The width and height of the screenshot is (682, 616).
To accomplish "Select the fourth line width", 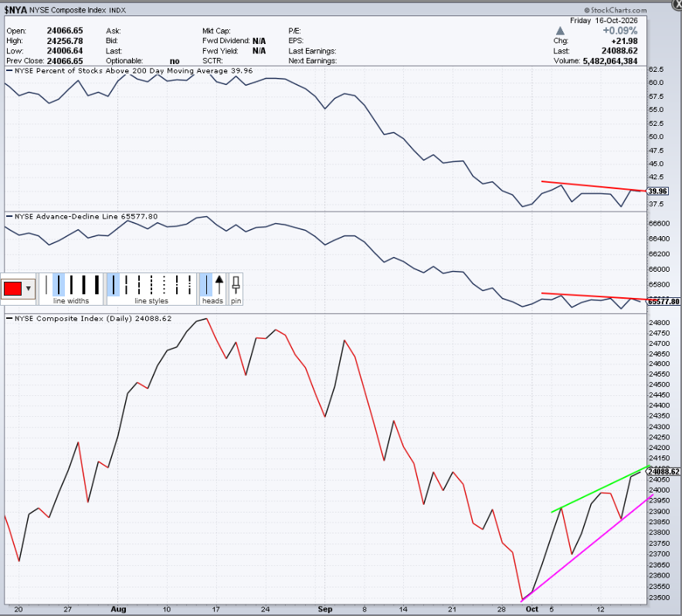I will click(83, 285).
